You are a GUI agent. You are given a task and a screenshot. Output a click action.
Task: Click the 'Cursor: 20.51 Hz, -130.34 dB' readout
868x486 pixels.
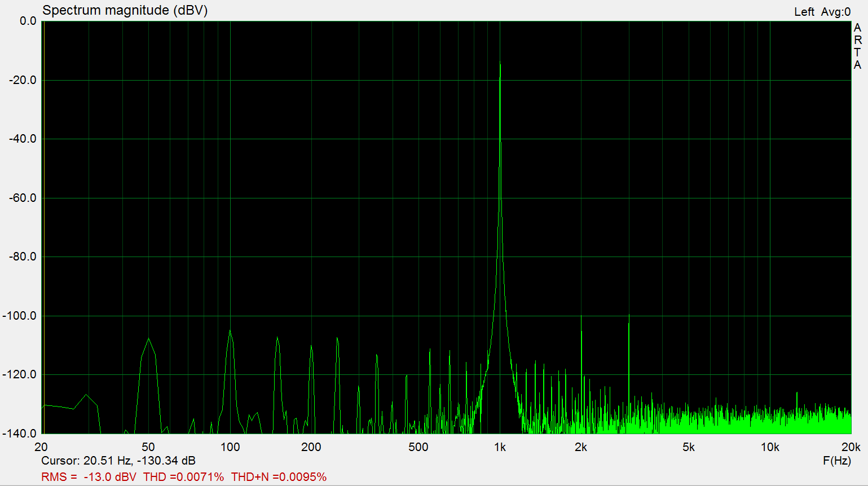click(118, 461)
